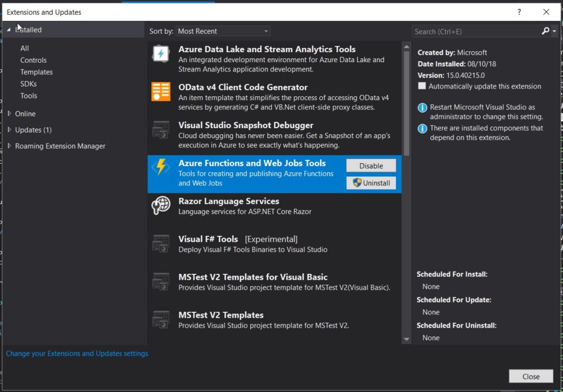
Task: Open the help question mark button
Action: coord(519,12)
